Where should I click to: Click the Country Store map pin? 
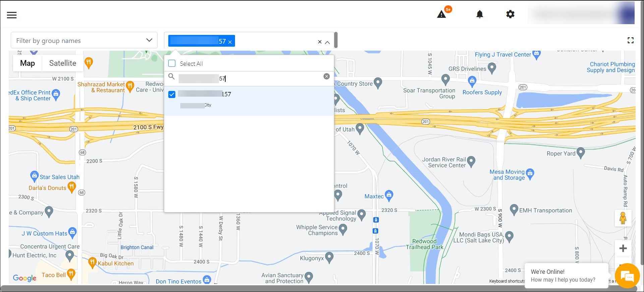pos(378,83)
